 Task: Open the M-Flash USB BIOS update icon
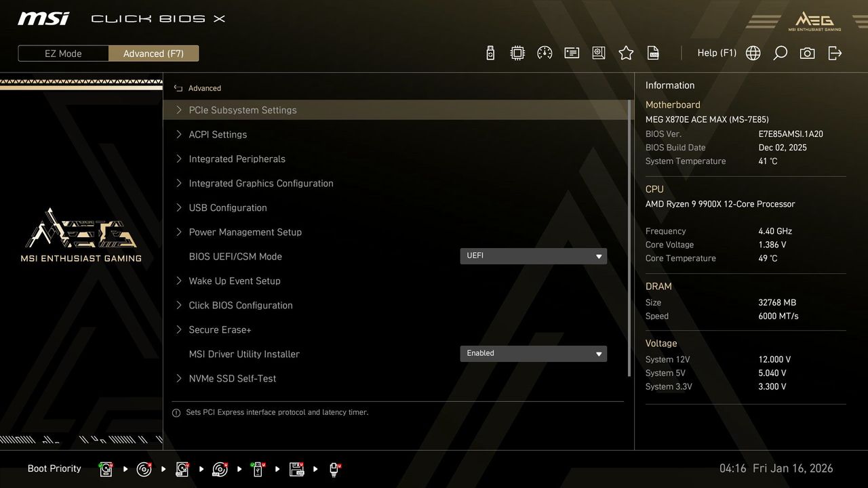click(490, 53)
